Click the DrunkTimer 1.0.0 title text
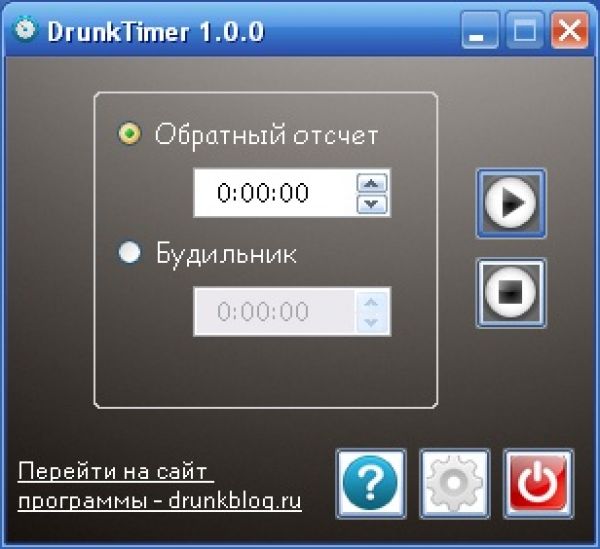This screenshot has width=600, height=549. click(156, 31)
